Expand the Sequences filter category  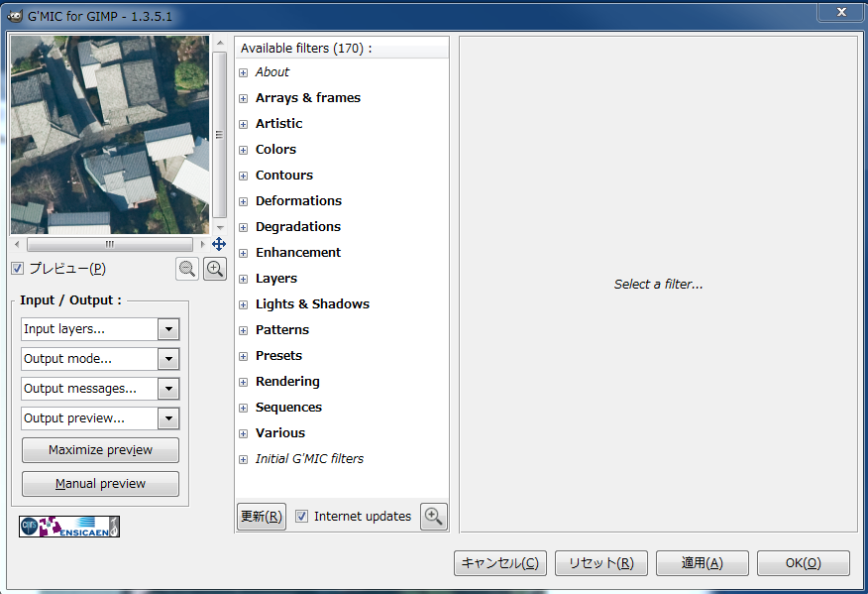click(243, 408)
